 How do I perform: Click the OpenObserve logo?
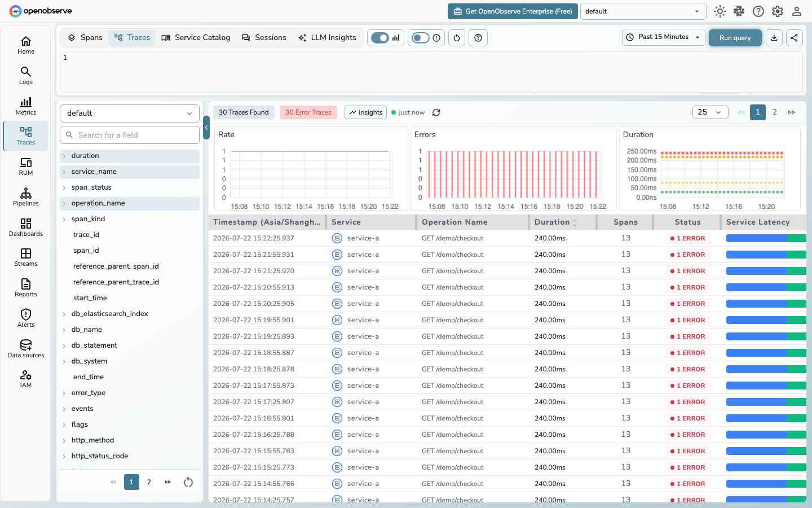[x=40, y=11]
